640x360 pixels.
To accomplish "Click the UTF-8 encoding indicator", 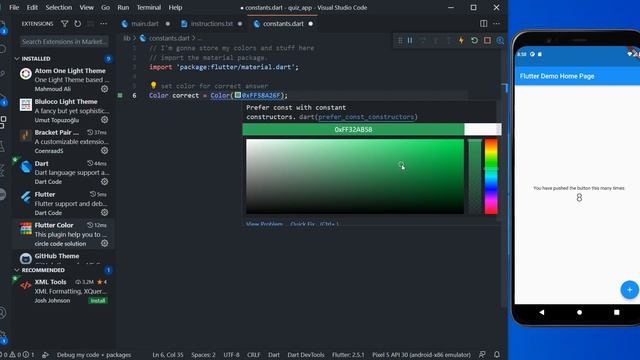I will pos(231,355).
